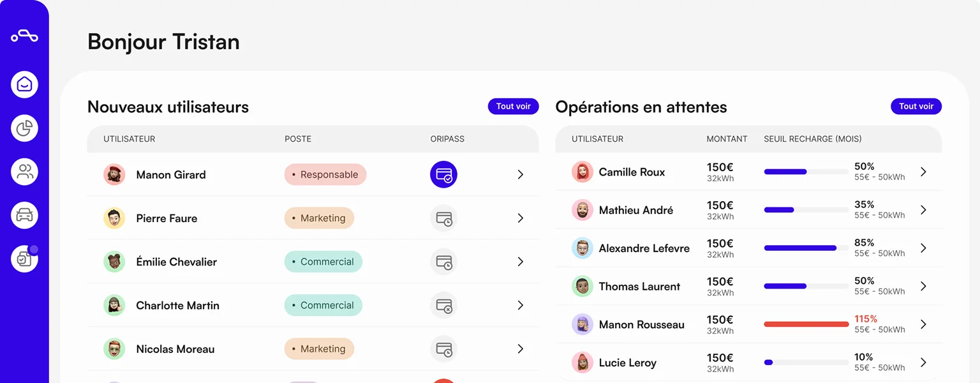Click Manon Rousseau's avatar
980x383 pixels.
(x=583, y=324)
